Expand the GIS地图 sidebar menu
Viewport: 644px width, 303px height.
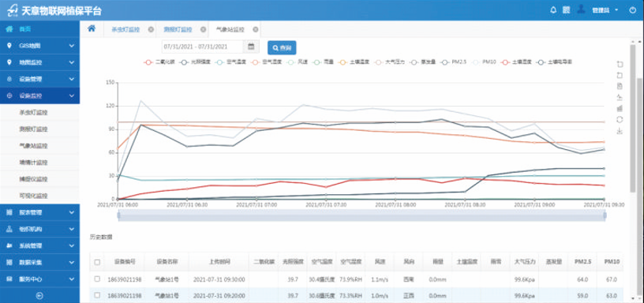[39, 46]
